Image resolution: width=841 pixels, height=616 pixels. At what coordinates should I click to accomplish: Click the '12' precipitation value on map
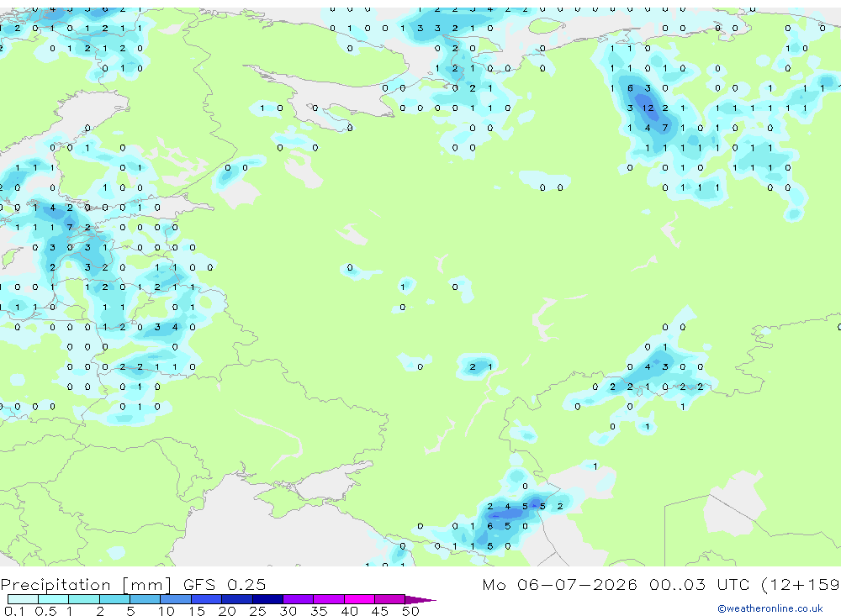click(x=648, y=108)
